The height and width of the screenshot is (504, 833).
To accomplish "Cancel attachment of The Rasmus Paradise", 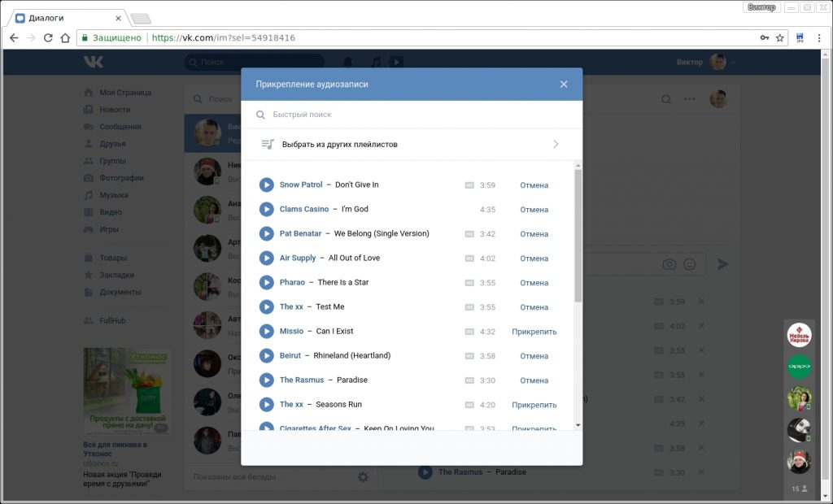I will coord(534,380).
